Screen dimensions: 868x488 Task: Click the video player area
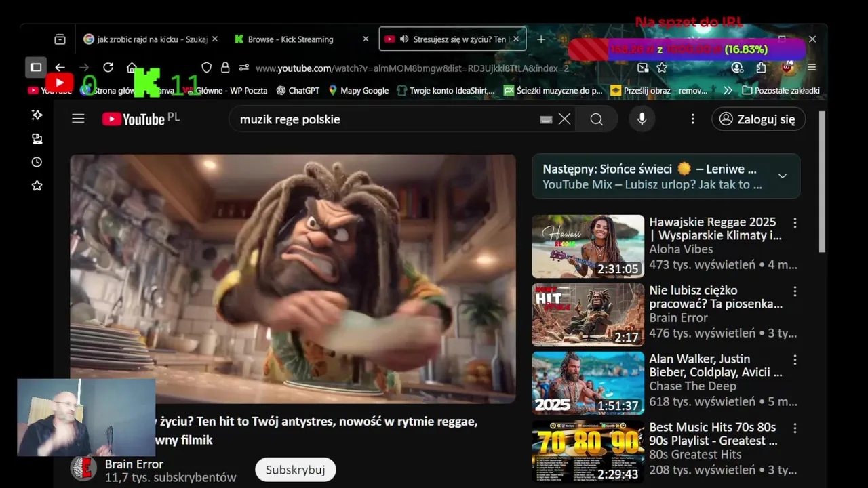pyautogui.click(x=293, y=279)
